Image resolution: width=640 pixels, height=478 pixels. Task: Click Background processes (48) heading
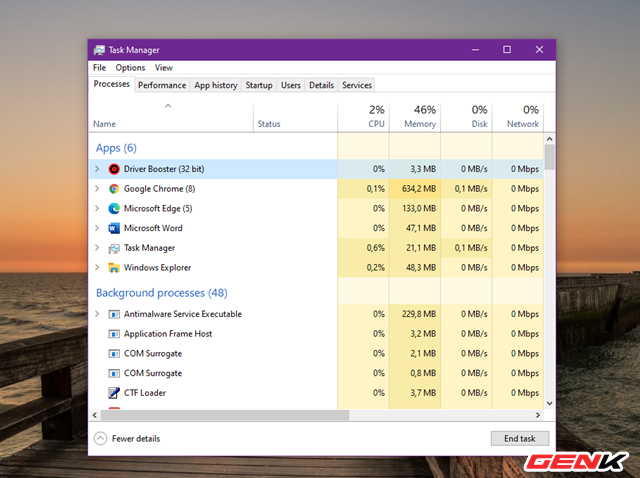pos(162,293)
